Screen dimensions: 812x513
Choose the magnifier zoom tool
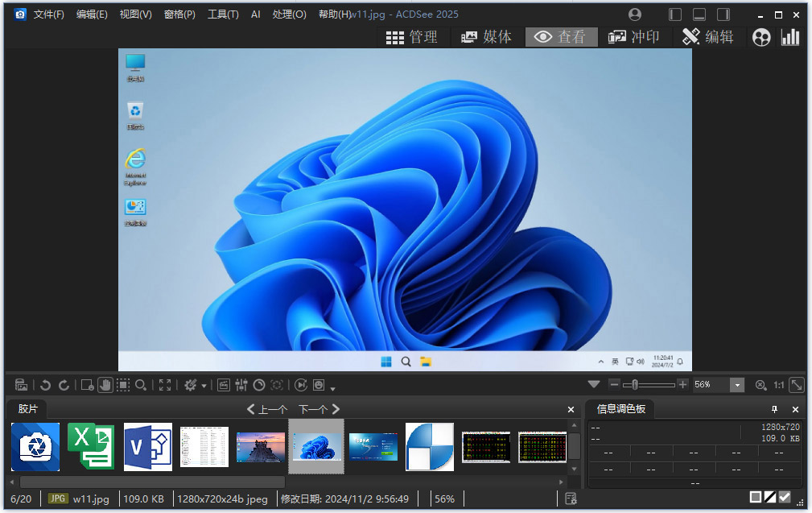point(141,385)
